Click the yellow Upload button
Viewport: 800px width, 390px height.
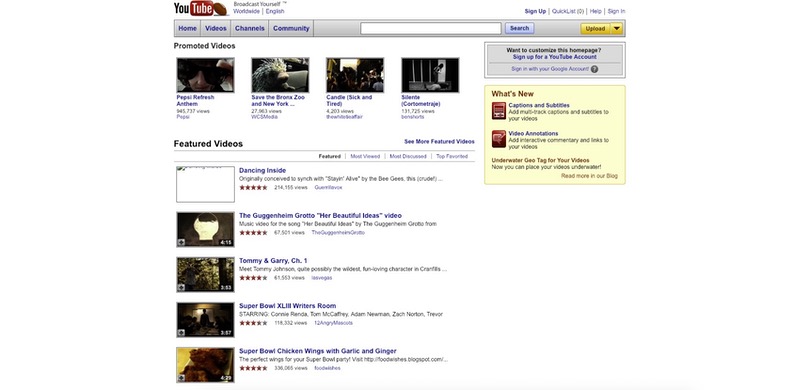coord(595,29)
